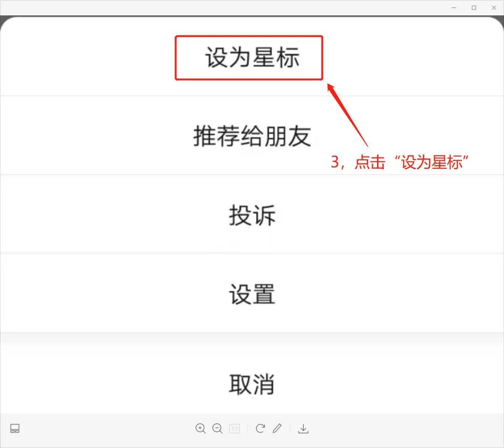Image resolution: width=504 pixels, height=448 pixels.
Task: Click the zoom in magnifier icon
Action: pos(201,428)
